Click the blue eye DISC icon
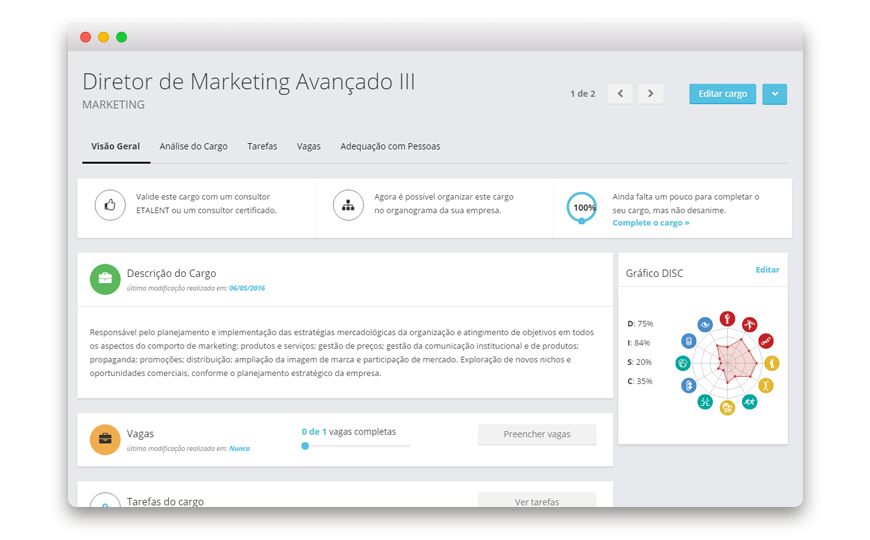 coord(705,324)
